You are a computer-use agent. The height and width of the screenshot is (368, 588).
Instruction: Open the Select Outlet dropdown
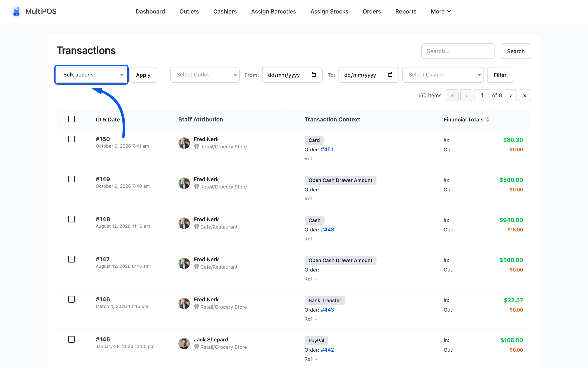click(205, 75)
